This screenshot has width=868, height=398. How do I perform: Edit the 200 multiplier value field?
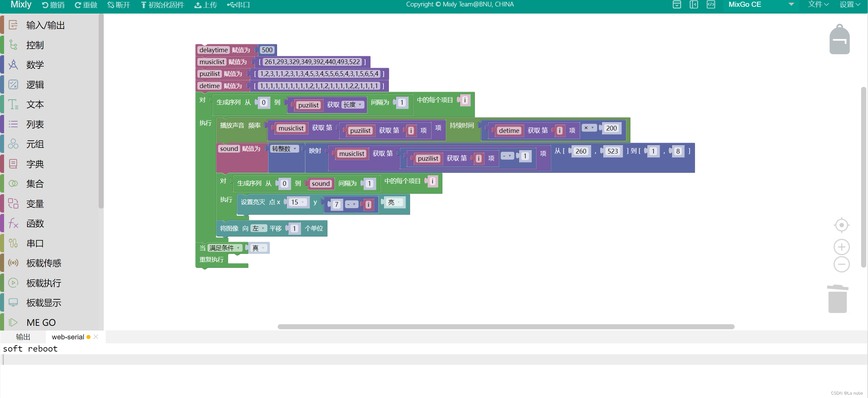click(x=611, y=128)
